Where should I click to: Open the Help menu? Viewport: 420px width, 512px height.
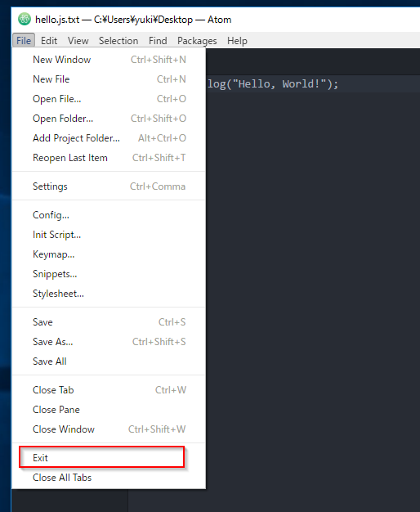pos(237,41)
